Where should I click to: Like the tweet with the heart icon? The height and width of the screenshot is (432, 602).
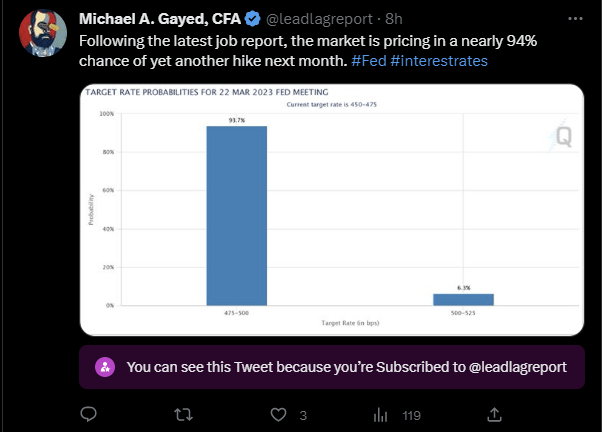[x=278, y=415]
